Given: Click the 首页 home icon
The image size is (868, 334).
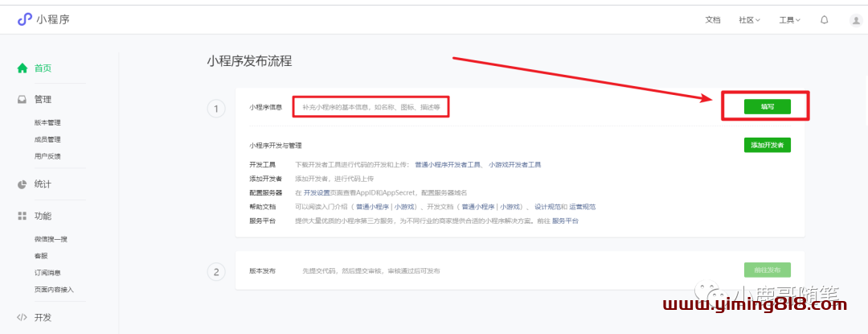Looking at the screenshot, I should 23,68.
